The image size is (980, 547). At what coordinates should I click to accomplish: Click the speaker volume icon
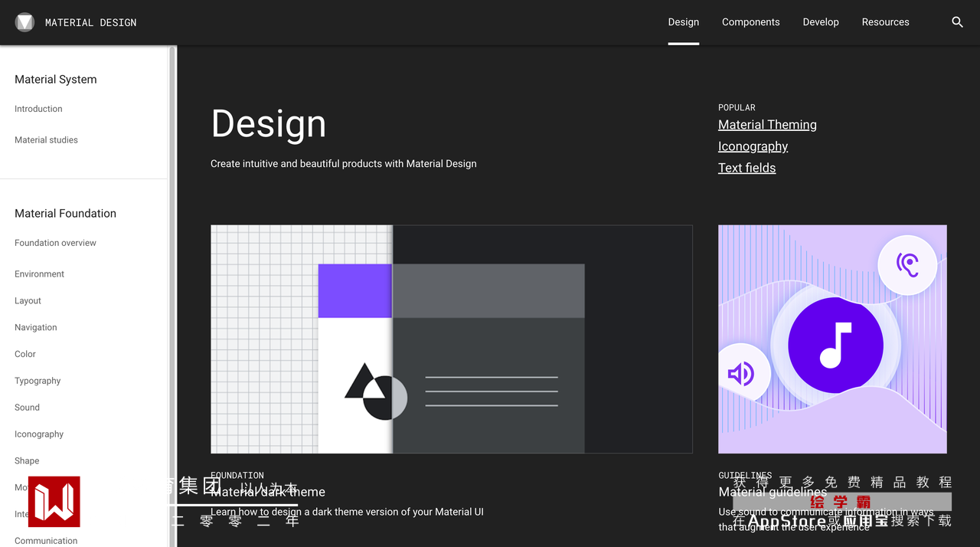(x=741, y=374)
